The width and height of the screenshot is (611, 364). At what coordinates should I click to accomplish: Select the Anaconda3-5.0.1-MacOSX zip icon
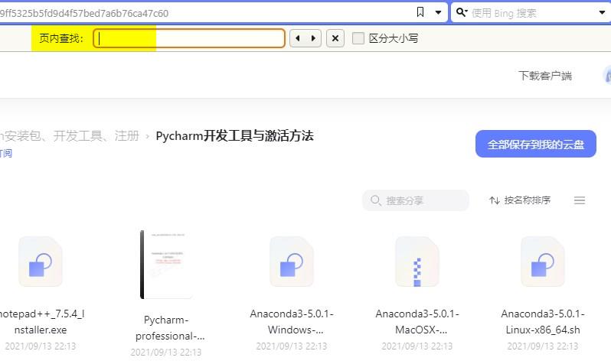(417, 262)
